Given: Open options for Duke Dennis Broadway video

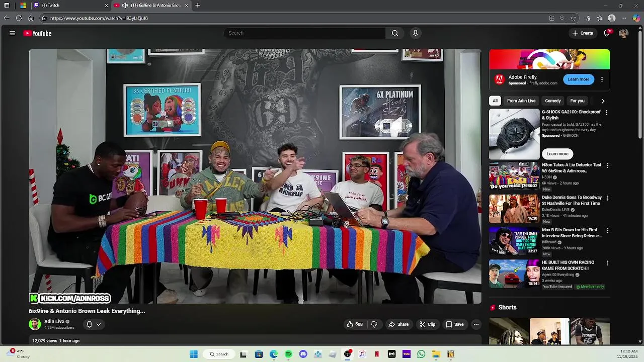Looking at the screenshot, I should 607,198.
